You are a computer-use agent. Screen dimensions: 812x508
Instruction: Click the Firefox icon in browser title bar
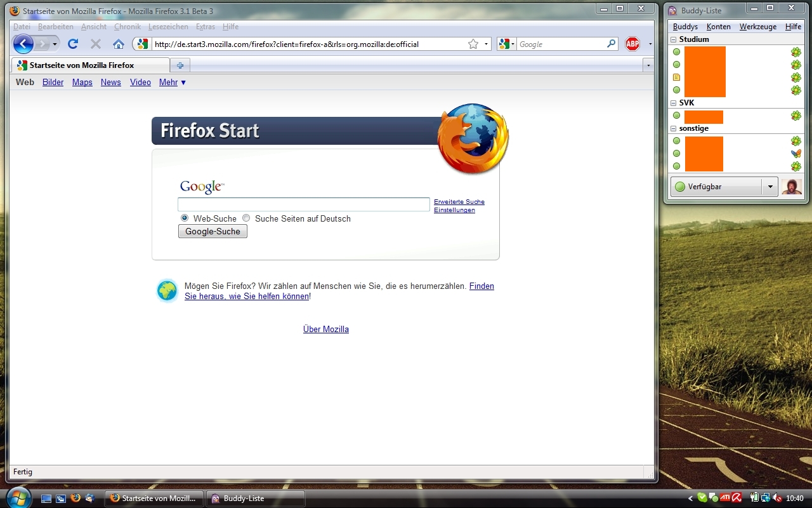(x=15, y=11)
